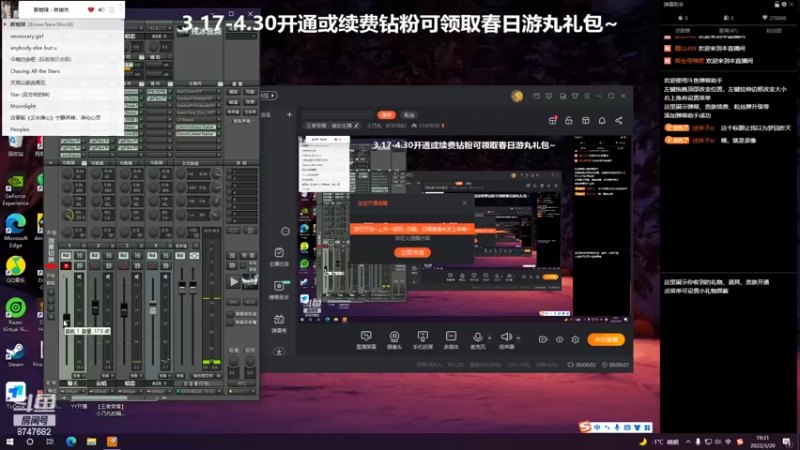Edit the room title with the pencil icon
This screenshot has height=450, width=800.
click(357, 126)
